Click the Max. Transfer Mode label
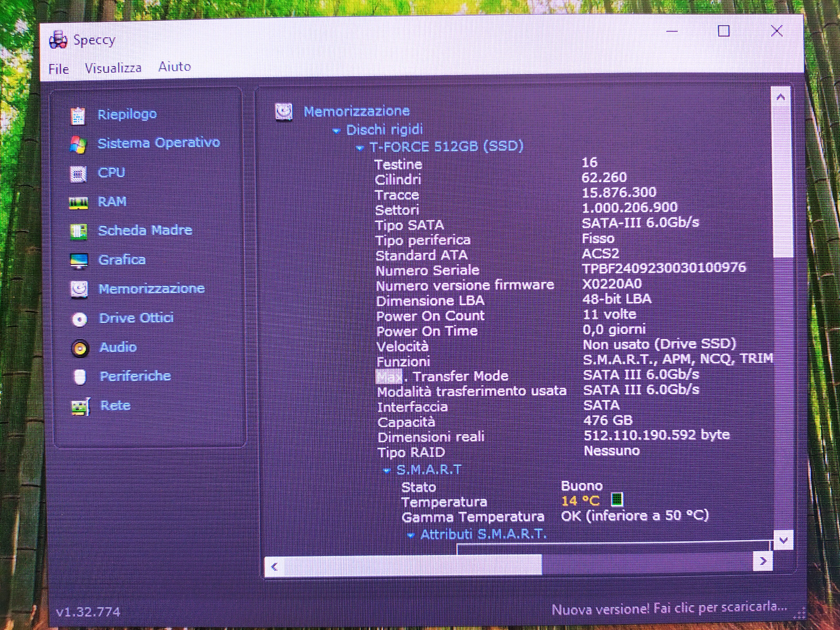The width and height of the screenshot is (840, 630). click(x=443, y=376)
